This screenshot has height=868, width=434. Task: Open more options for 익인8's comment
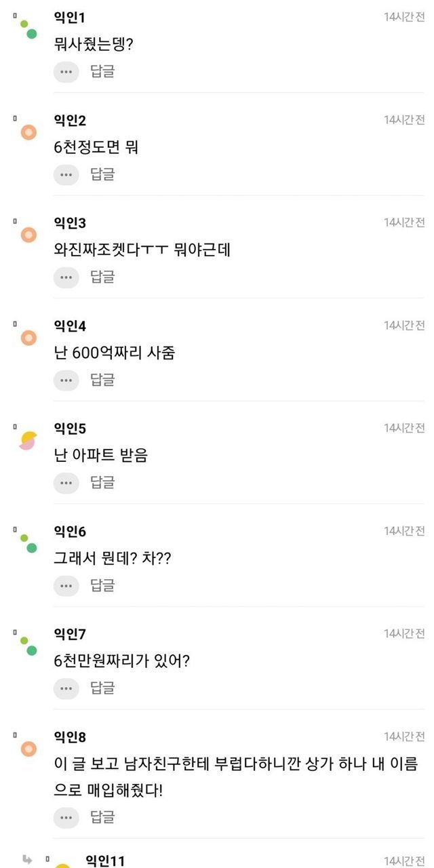(x=66, y=816)
